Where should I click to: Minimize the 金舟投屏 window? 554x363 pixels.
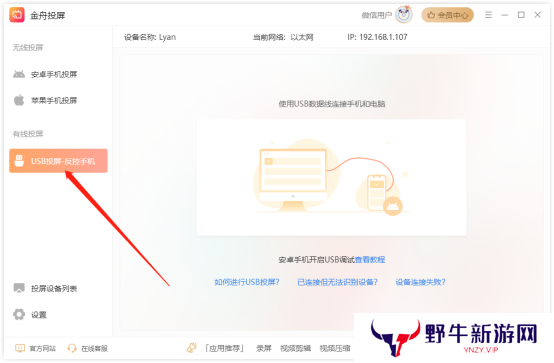(x=505, y=15)
